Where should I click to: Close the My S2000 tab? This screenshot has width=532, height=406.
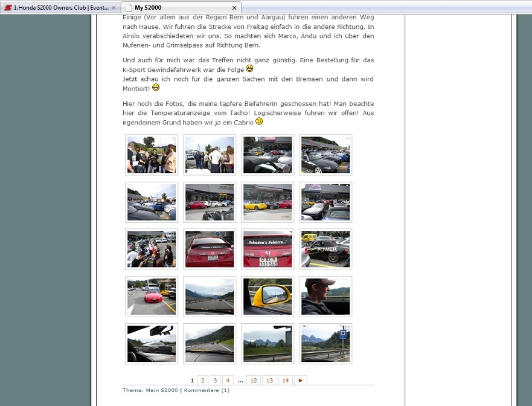click(x=234, y=8)
